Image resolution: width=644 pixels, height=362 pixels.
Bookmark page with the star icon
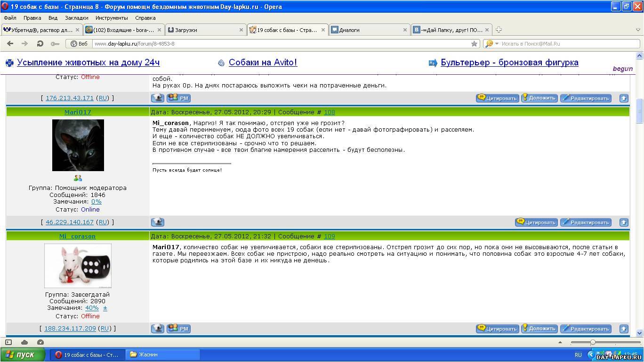pyautogui.click(x=474, y=44)
